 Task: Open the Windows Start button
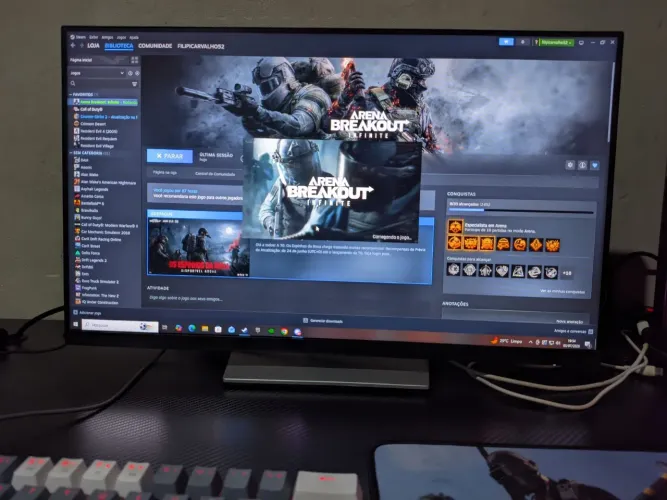coord(76,324)
